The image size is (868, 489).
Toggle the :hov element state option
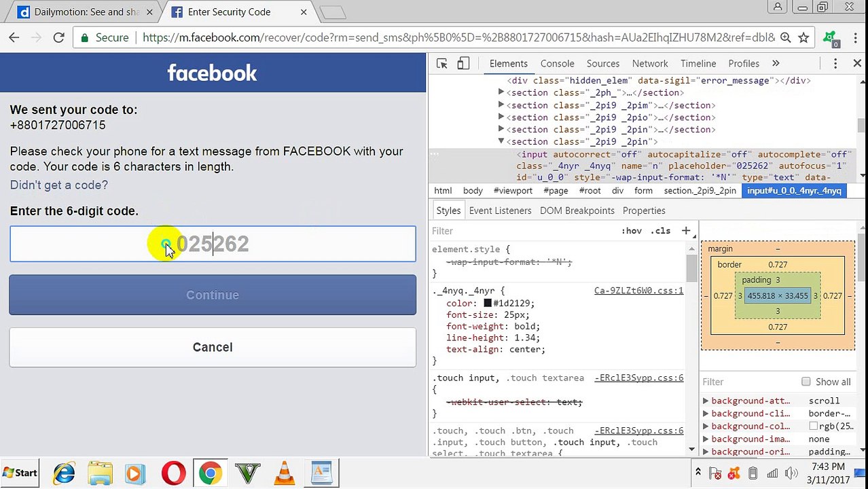pos(631,231)
